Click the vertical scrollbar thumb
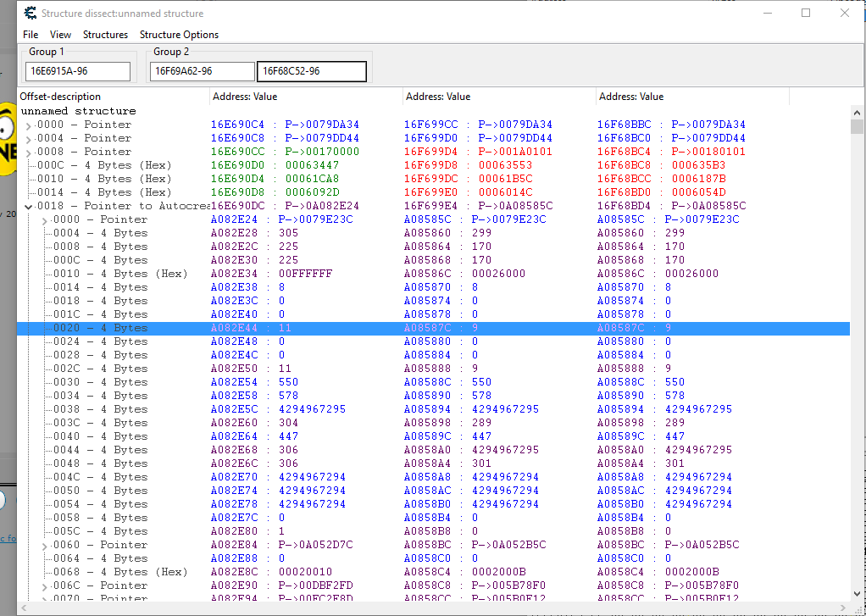This screenshot has width=866, height=616. pyautogui.click(x=857, y=126)
